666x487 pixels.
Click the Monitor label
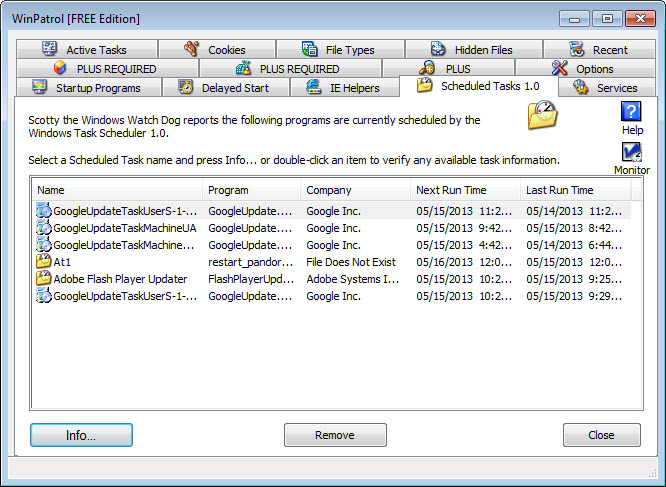632,170
